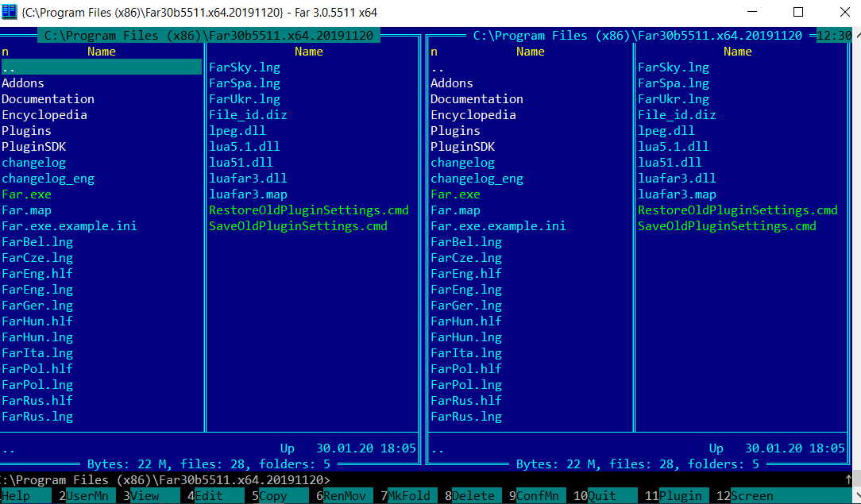Select FarHun.hlf in right panel
The height and width of the screenshot is (504, 861).
[x=465, y=321]
